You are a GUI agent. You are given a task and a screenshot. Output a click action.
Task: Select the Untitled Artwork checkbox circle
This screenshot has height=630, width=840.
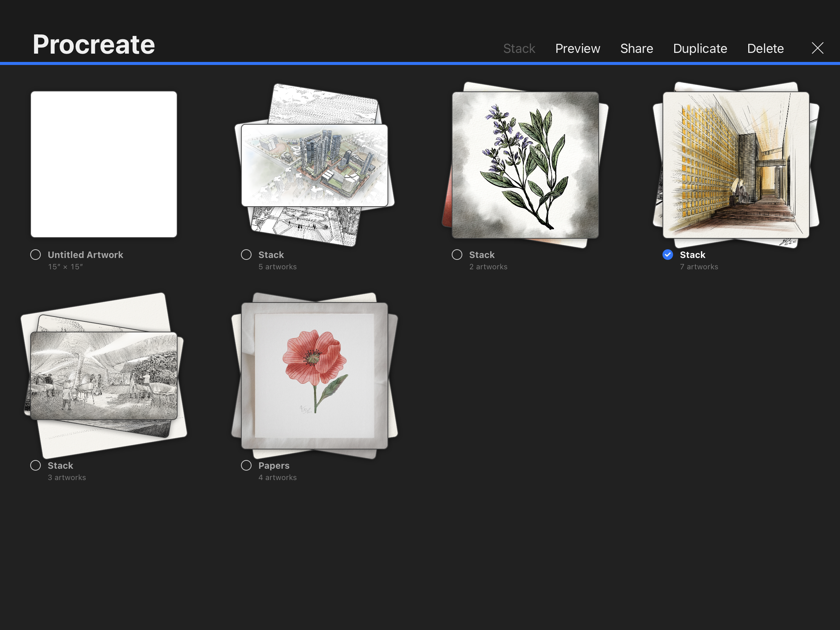pyautogui.click(x=36, y=255)
